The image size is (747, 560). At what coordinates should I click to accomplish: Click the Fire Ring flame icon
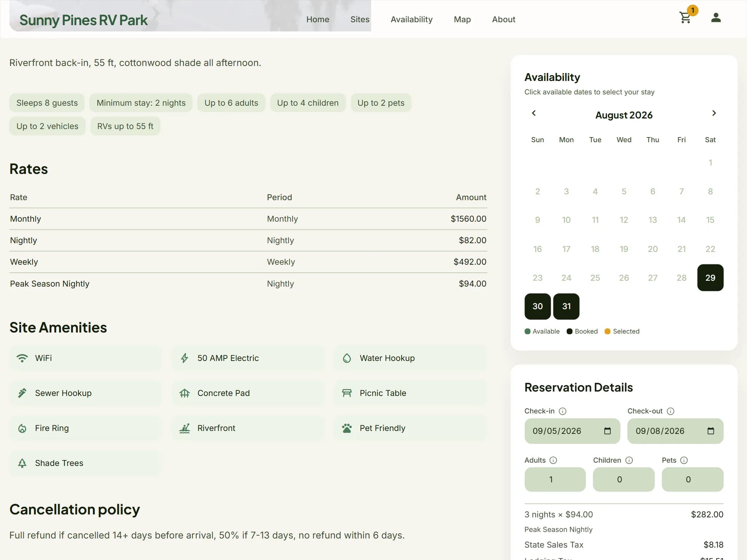point(22,428)
